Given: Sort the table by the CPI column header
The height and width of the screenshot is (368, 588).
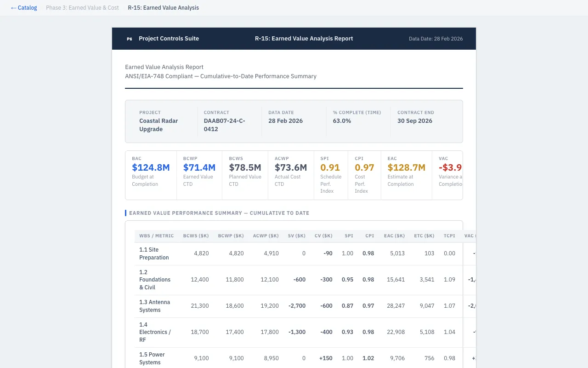Looking at the screenshot, I should [369, 236].
